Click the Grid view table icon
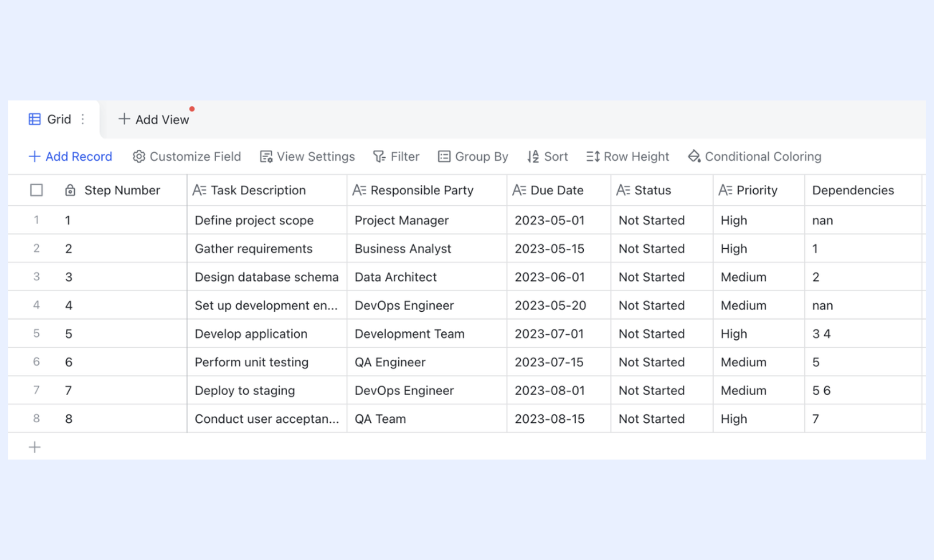The image size is (934, 560). 35,119
